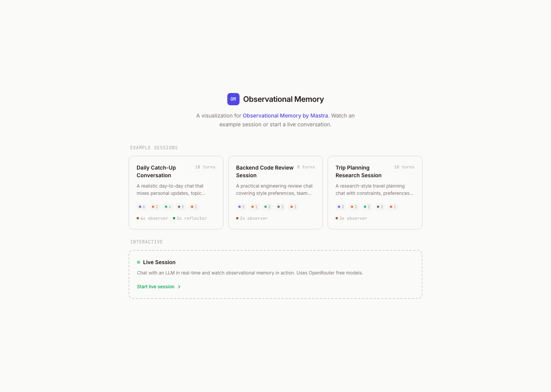Click the green "4" badge on Daily Catch-Up card

168,207
